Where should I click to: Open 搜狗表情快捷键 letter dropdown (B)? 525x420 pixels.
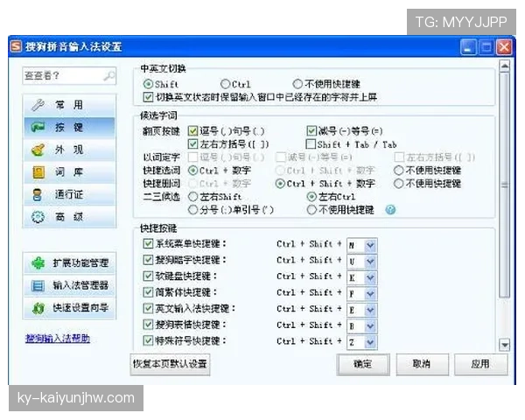pyautogui.click(x=370, y=326)
